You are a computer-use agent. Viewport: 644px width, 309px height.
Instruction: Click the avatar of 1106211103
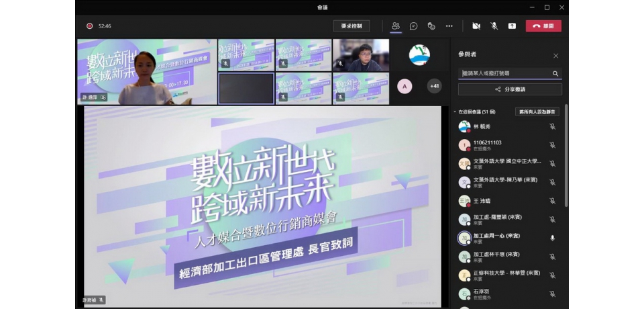[x=464, y=145]
